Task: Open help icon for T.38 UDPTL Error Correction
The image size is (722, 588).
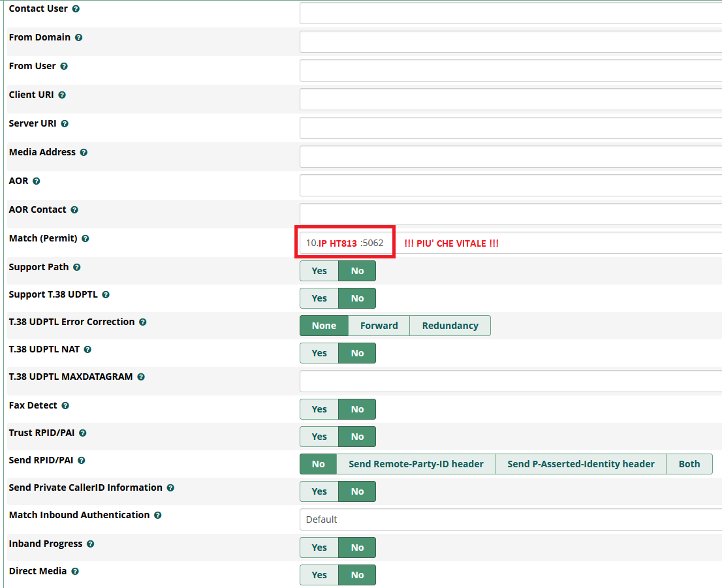Action: (x=143, y=322)
